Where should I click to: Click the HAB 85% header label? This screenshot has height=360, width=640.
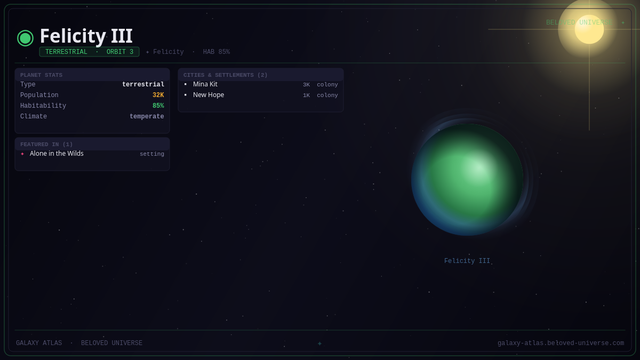coord(216,52)
